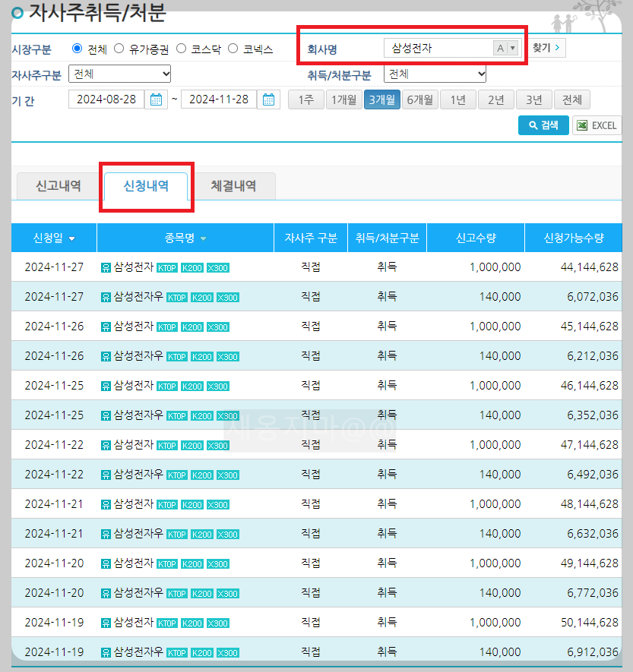This screenshot has width=633, height=672.
Task: Select the 코스닥 radio button
Action: point(182,49)
